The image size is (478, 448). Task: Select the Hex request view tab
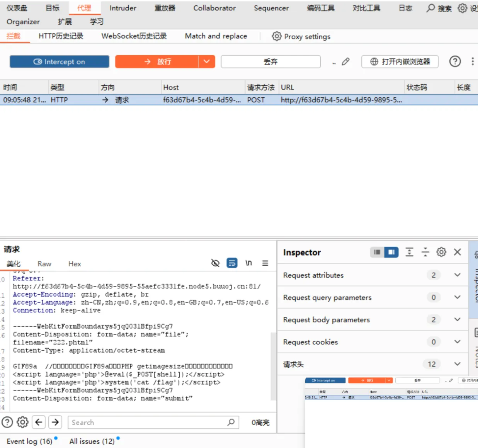[75, 264]
